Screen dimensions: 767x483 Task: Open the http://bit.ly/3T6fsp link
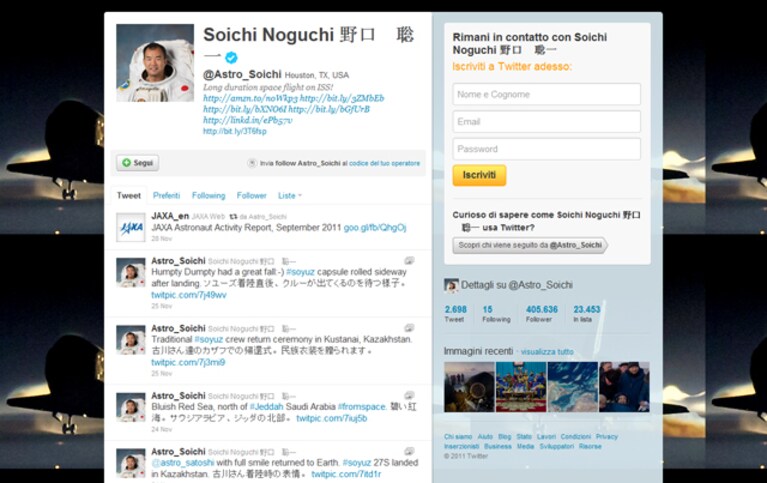pyautogui.click(x=235, y=131)
